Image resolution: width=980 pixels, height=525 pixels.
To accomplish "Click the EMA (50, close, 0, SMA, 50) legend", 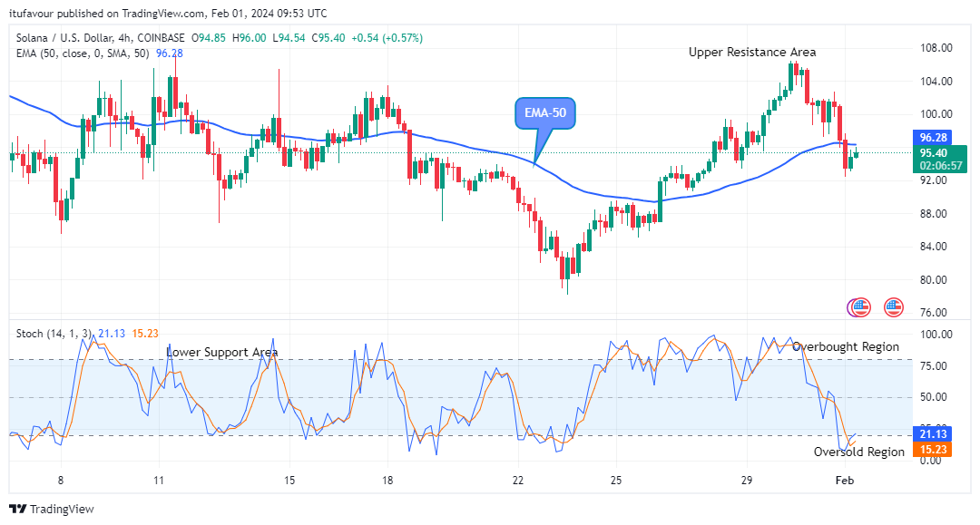I will click(x=83, y=53).
